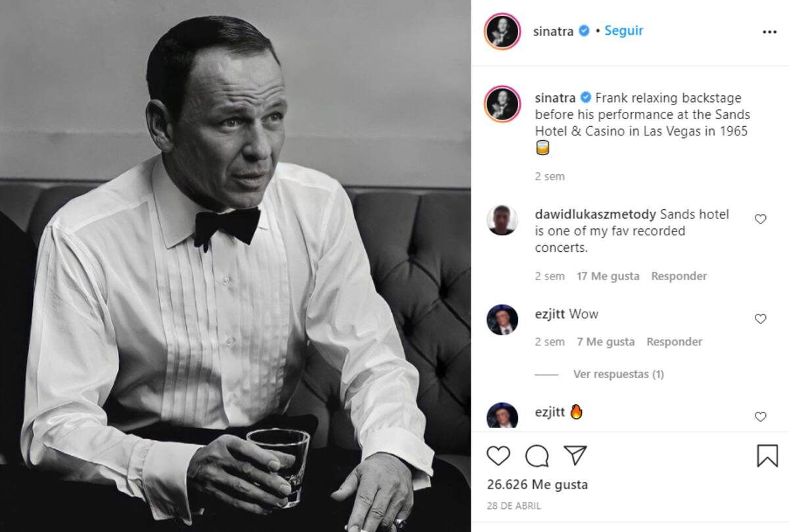Open the three-dot more options menu
The image size is (789, 532).
click(769, 32)
